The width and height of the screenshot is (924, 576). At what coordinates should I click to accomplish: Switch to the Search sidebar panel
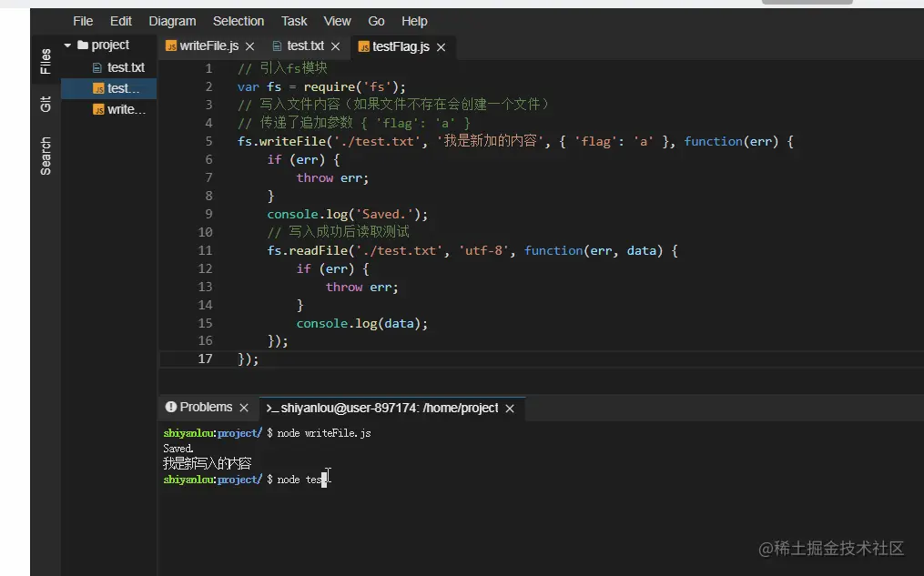pyautogui.click(x=46, y=157)
